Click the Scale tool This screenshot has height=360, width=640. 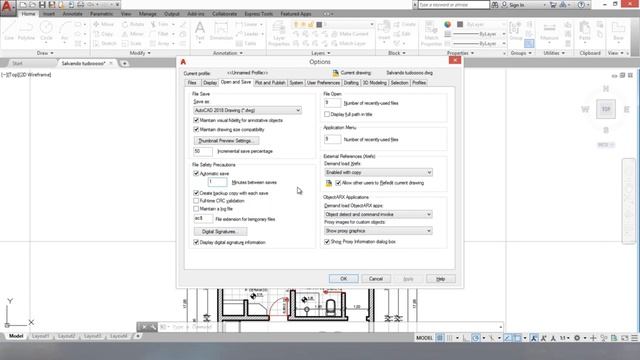132,43
